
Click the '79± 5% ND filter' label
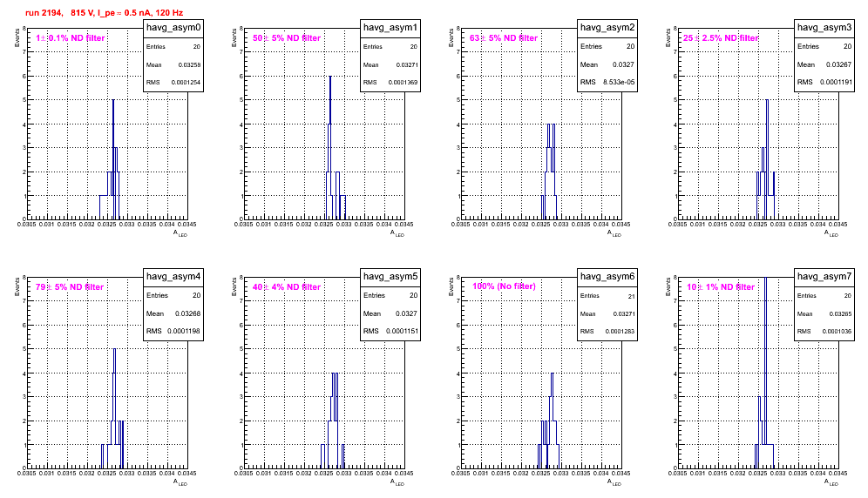70,287
